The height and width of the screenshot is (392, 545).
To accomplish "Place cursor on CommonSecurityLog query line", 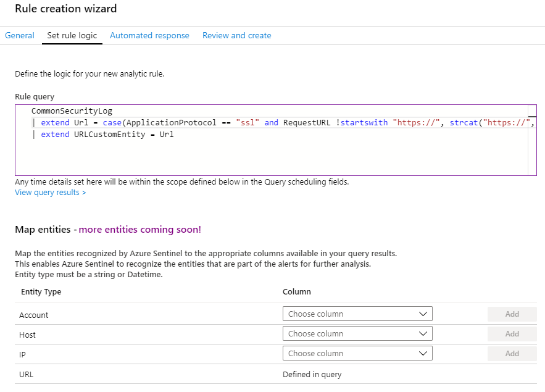I will tap(72, 111).
